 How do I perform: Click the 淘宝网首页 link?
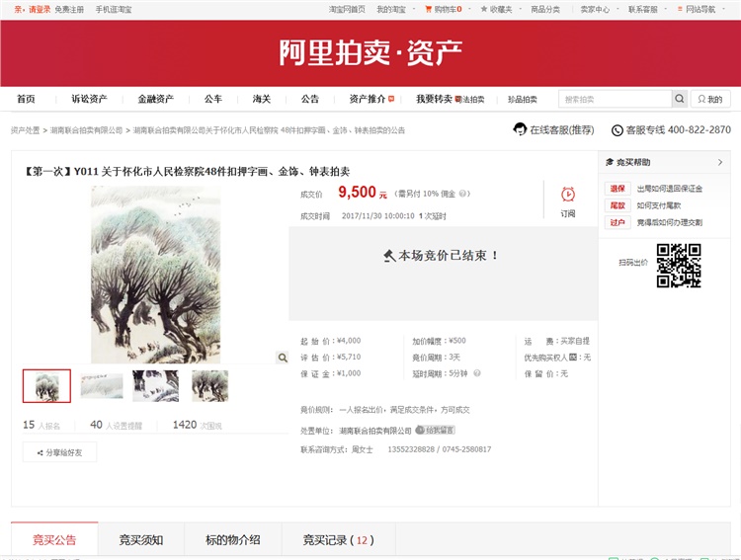[x=347, y=9]
